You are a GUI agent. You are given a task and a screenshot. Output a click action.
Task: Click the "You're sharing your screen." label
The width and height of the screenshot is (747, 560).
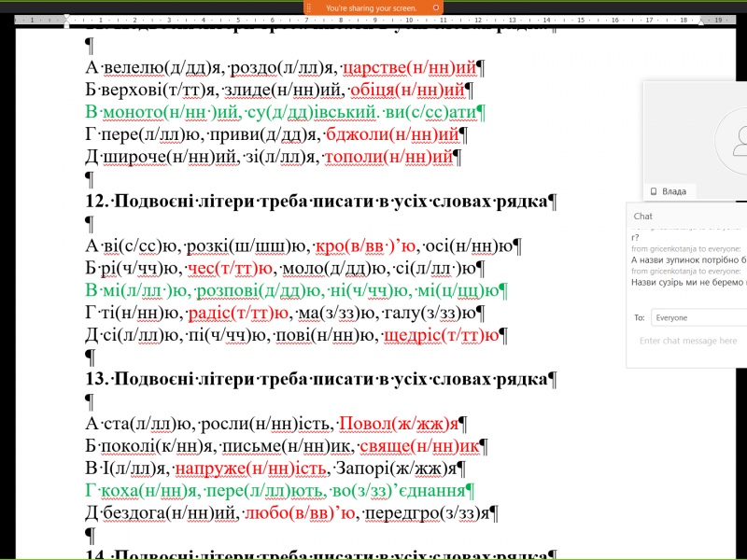371,7
